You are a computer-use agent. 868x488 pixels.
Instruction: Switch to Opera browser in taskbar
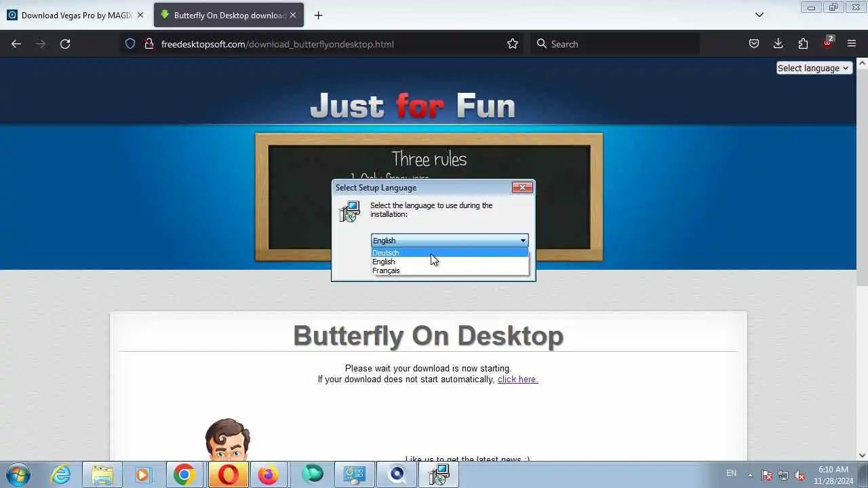click(x=228, y=474)
